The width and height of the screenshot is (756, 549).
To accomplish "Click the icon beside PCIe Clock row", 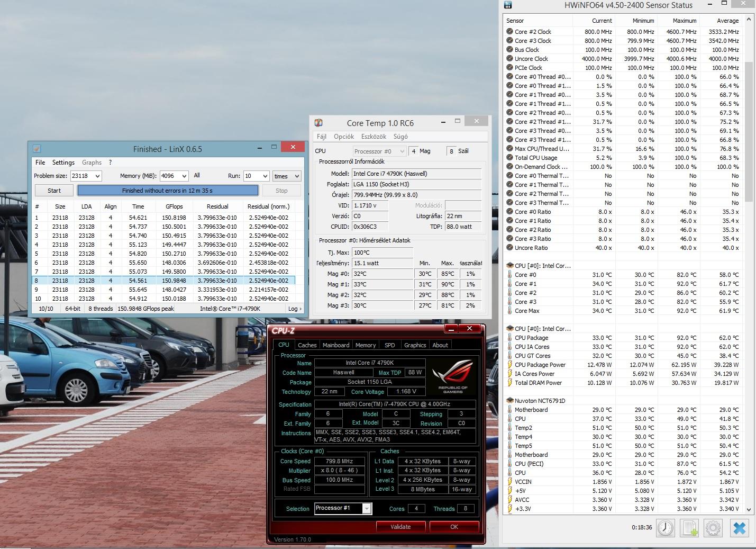I will (510, 68).
